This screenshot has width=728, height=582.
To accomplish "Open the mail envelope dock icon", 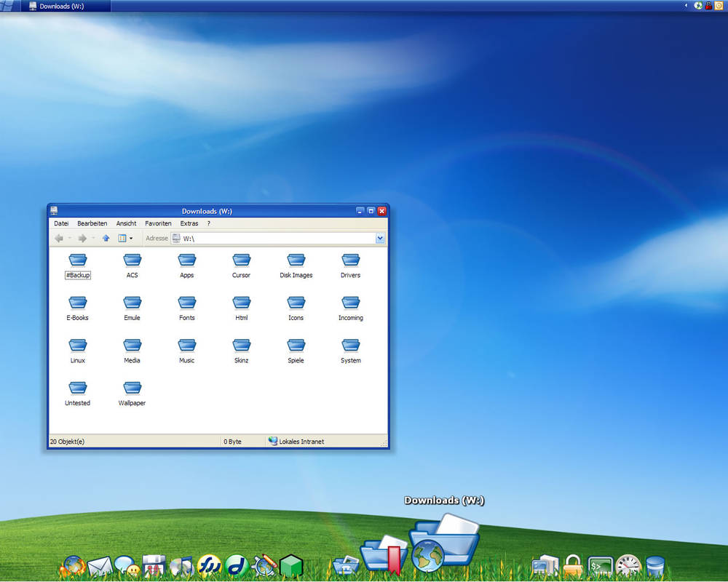I will click(x=100, y=566).
